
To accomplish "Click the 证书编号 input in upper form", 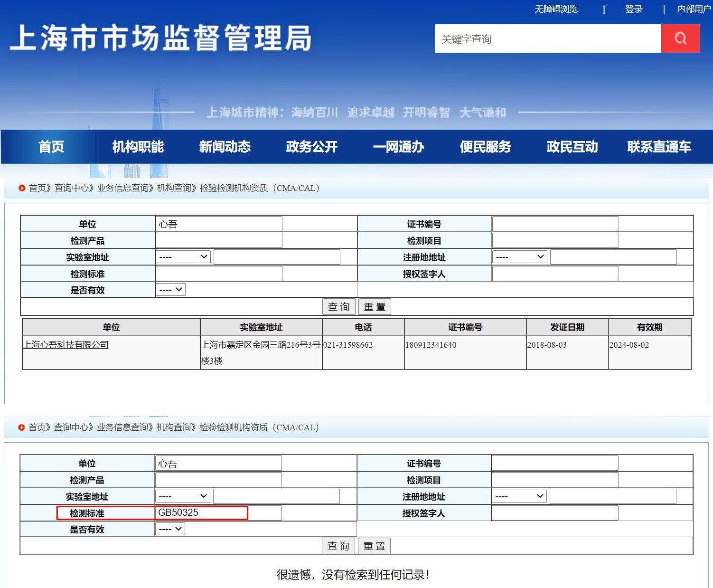I will 555,224.
